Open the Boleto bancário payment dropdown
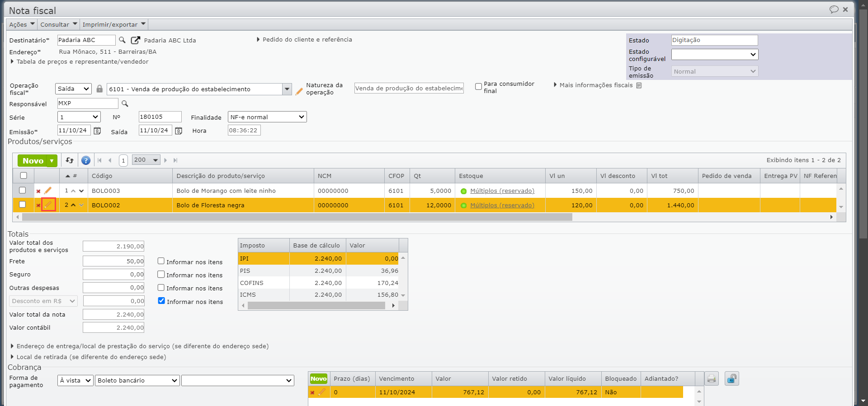The width and height of the screenshot is (868, 406). 137,380
